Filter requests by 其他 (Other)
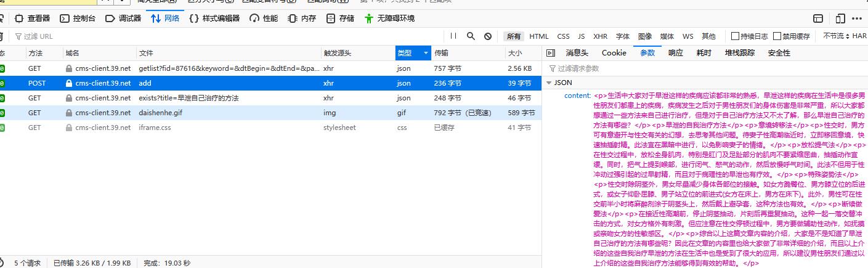 [x=708, y=36]
